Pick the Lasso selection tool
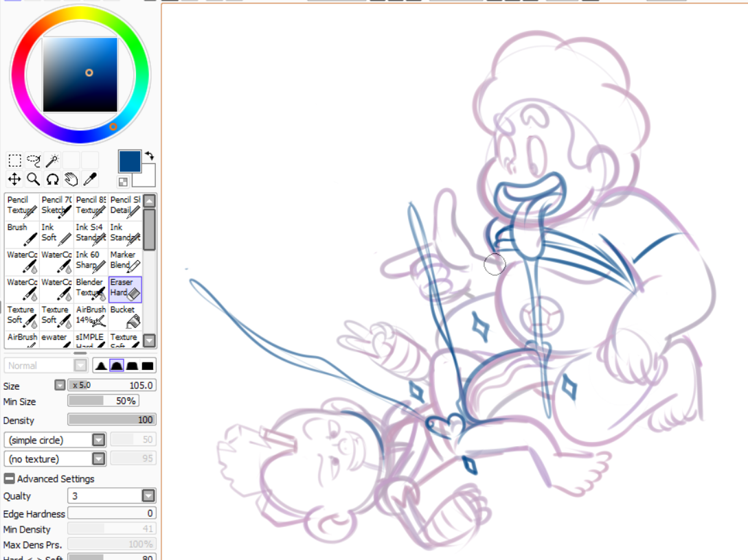Screen dimensions: 748x560 (x=34, y=161)
